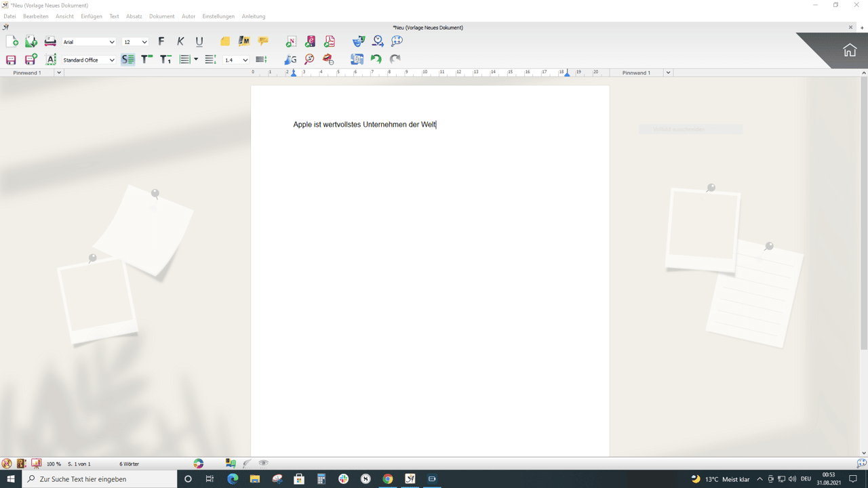Open the Einstellungen menu
This screenshot has height=488, width=868.
(x=218, y=16)
